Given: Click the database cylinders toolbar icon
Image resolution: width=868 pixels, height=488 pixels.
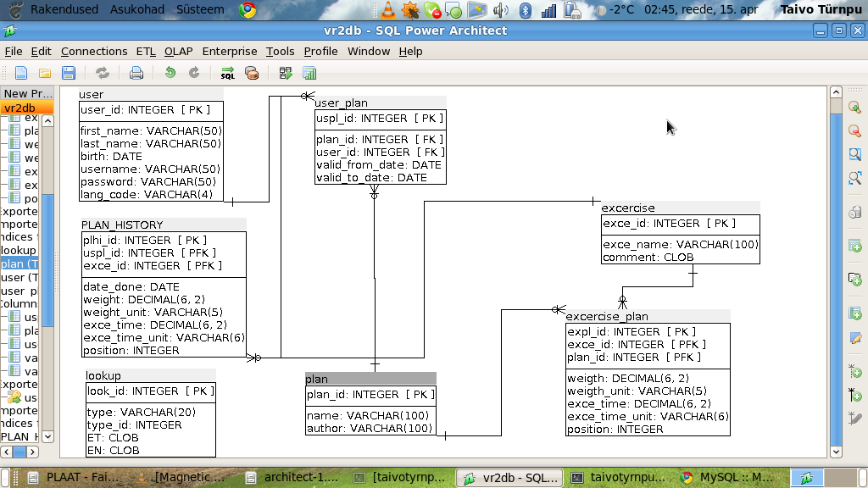Looking at the screenshot, I should [252, 73].
